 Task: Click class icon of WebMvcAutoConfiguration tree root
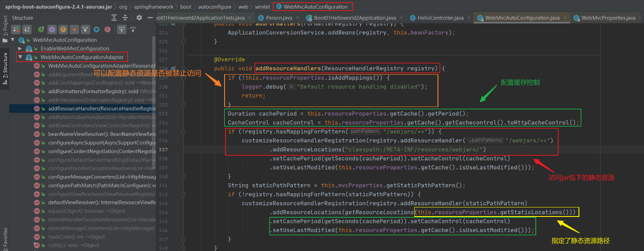[x=22, y=40]
